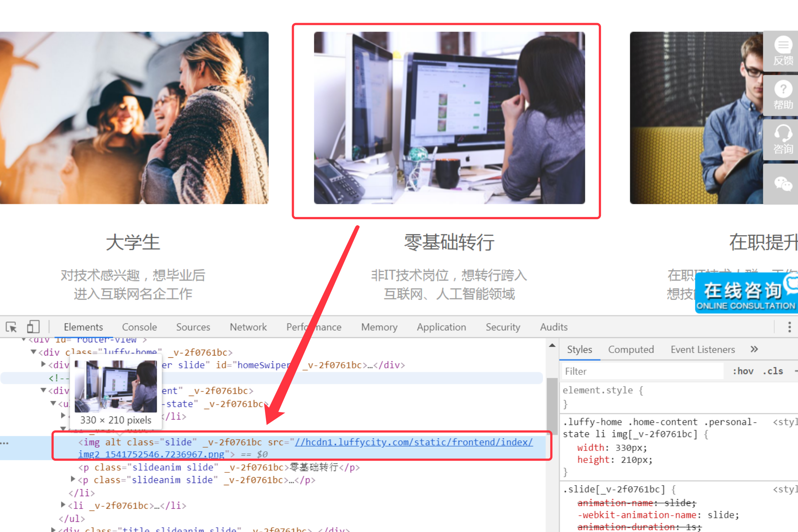798x532 pixels.
Task: Expand the last collapsed li node
Action: pos(64,505)
